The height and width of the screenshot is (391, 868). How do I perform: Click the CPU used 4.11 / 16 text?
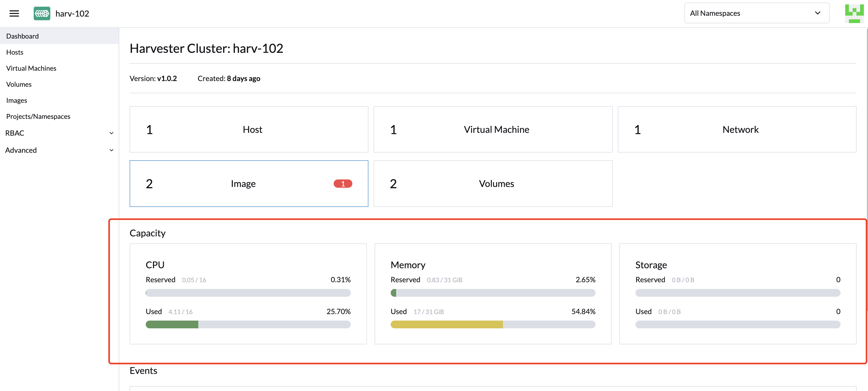point(180,312)
